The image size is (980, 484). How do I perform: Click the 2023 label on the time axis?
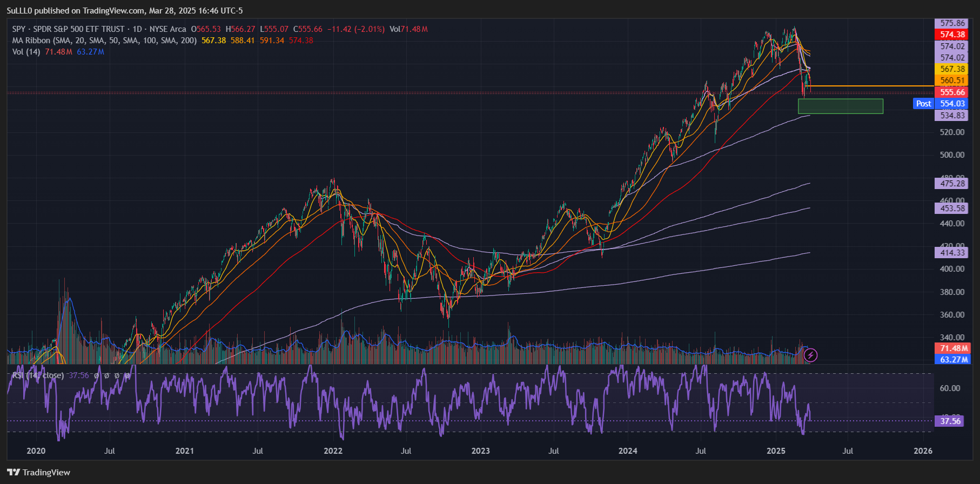480,451
